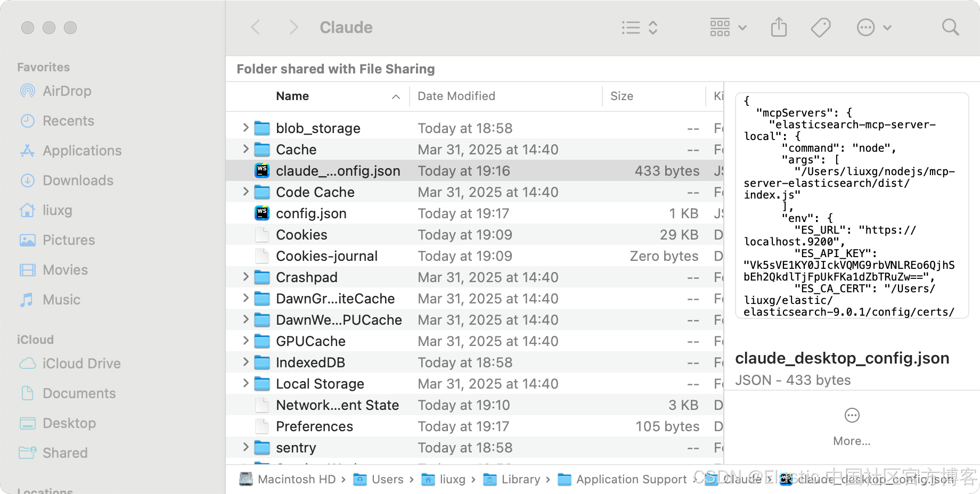Open the list view options control
Viewport: 980px width, 494px height.
[x=640, y=27]
